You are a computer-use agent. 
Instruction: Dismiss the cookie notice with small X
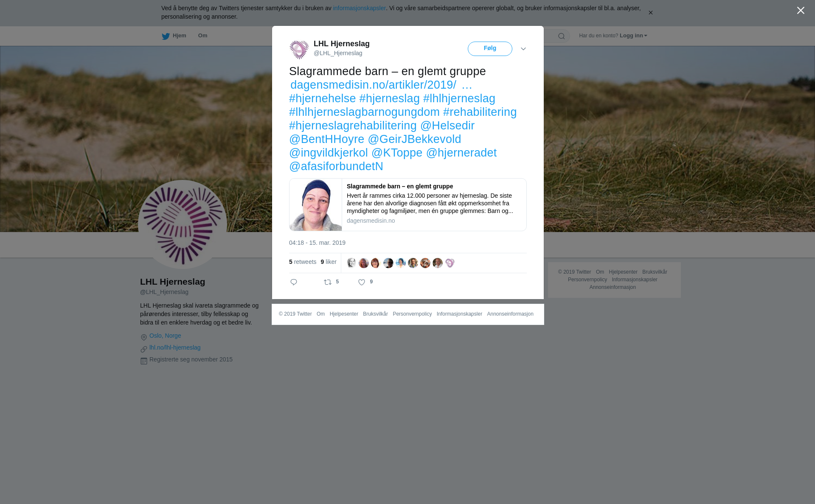pos(650,13)
